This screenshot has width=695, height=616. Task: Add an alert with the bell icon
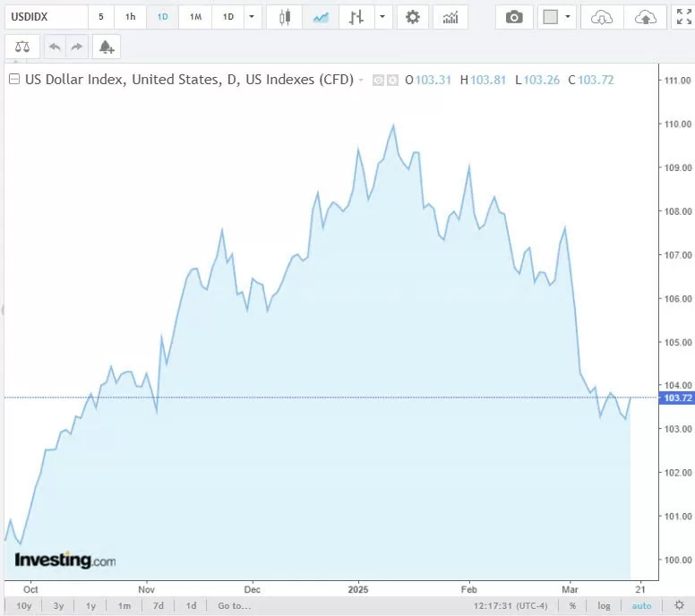106,47
